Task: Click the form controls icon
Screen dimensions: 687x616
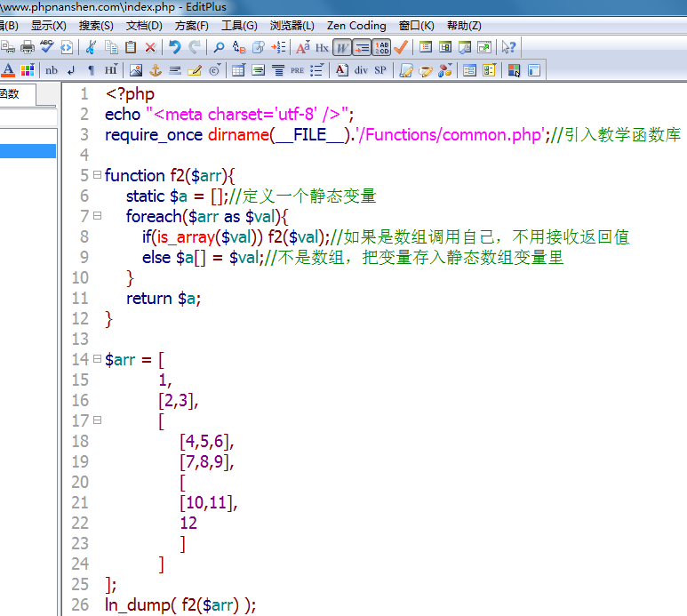Action: (x=469, y=70)
